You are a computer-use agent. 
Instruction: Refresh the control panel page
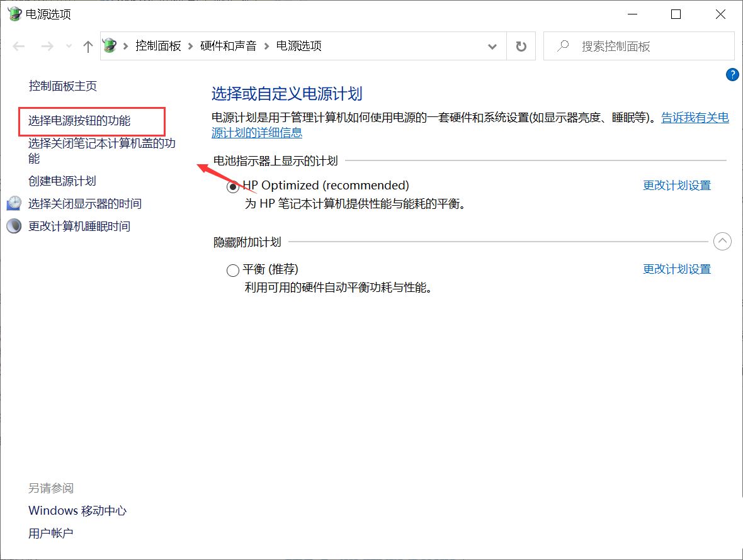[521, 47]
